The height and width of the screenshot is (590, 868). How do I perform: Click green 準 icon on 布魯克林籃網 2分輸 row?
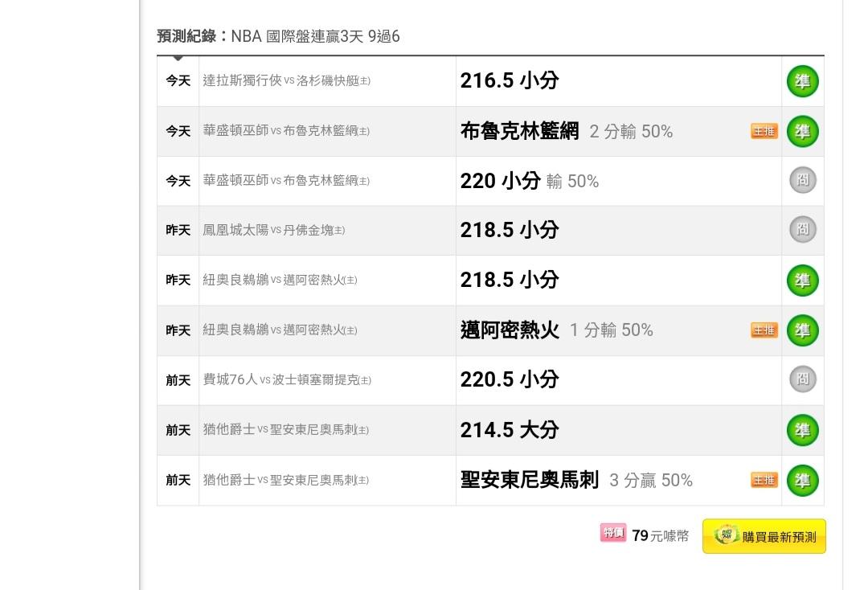tap(802, 131)
